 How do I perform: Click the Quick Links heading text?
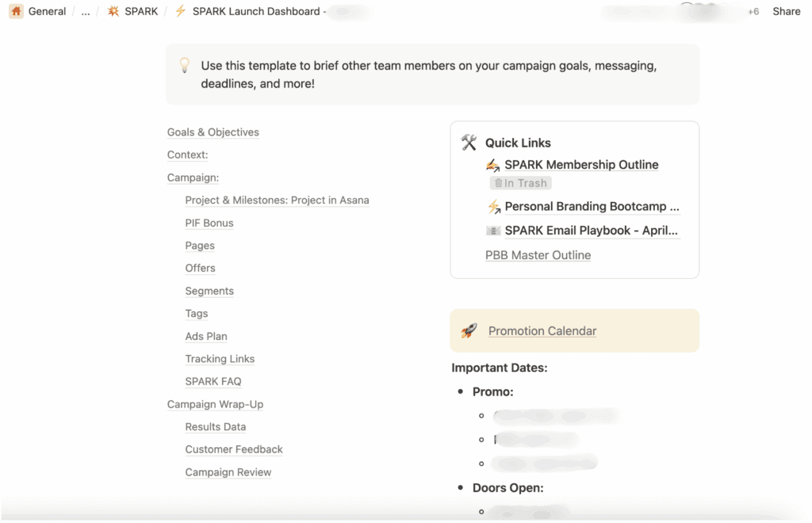(x=518, y=143)
